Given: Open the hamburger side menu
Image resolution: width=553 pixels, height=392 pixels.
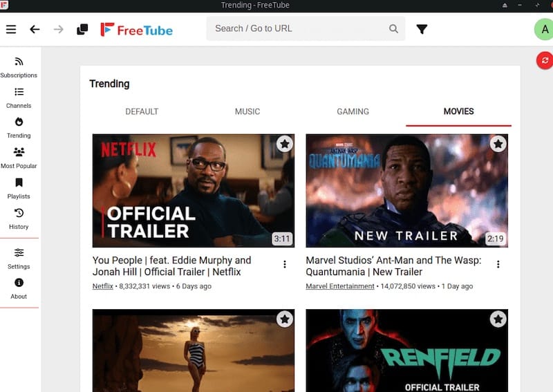Looking at the screenshot, I should [x=11, y=29].
